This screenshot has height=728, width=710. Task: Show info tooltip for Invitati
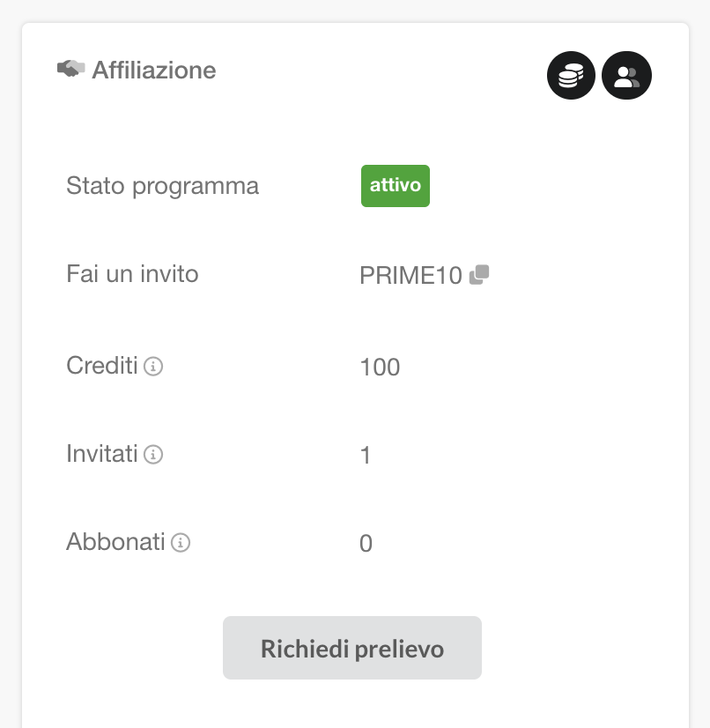tap(153, 455)
